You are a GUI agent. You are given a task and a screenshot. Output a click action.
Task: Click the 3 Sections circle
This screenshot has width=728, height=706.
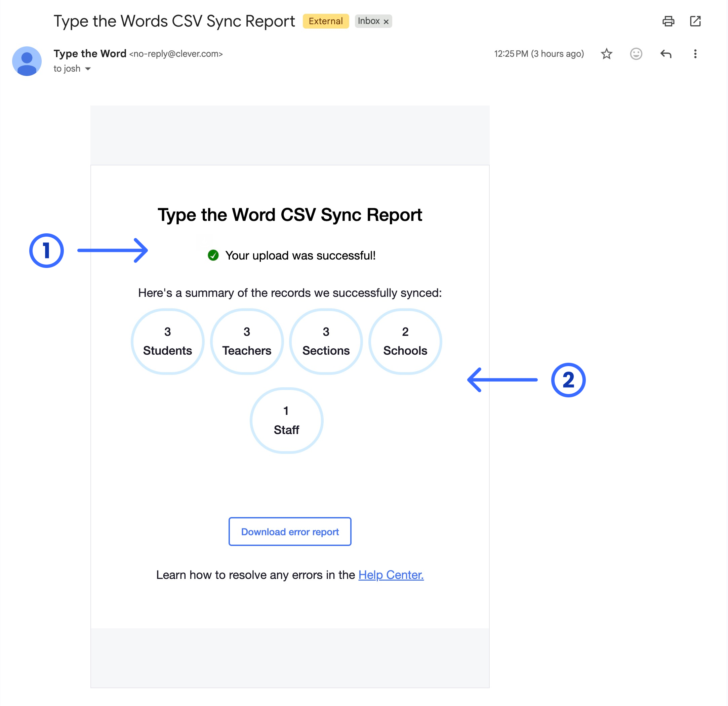tap(326, 341)
